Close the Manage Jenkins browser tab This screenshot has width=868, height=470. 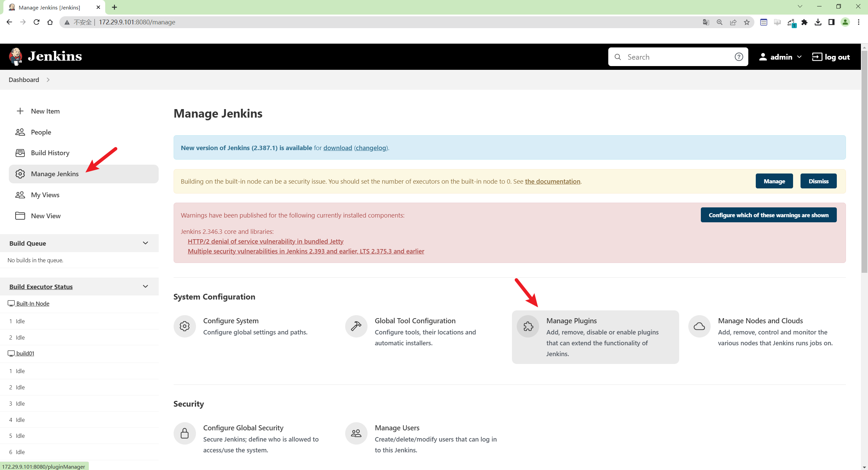98,7
